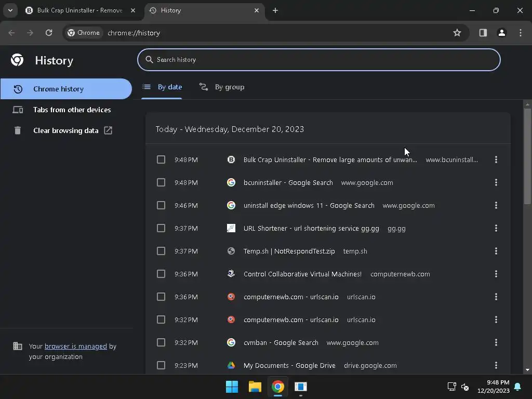532x399 pixels.
Task: Open My Documents - Google Drive history link
Action: coord(289,365)
